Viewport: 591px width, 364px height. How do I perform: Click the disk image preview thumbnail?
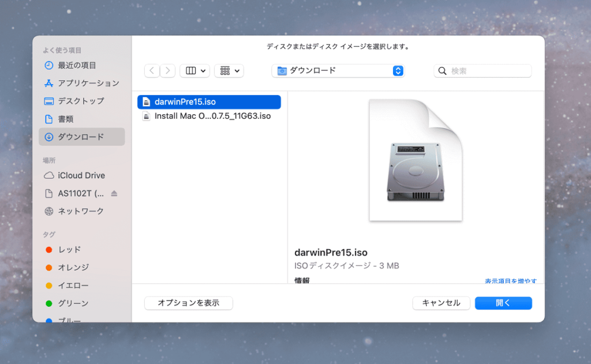pos(416,160)
